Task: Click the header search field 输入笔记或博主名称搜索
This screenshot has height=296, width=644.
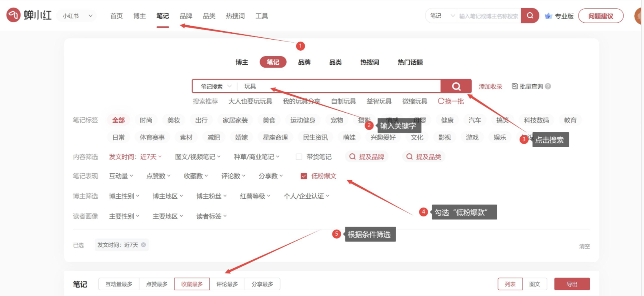Action: click(489, 16)
